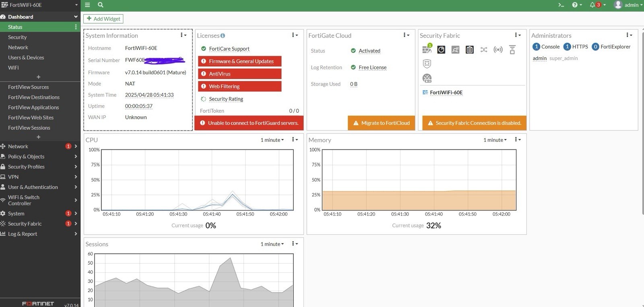Open Sessions widget options menu
This screenshot has width=644, height=307.
(x=295, y=243)
